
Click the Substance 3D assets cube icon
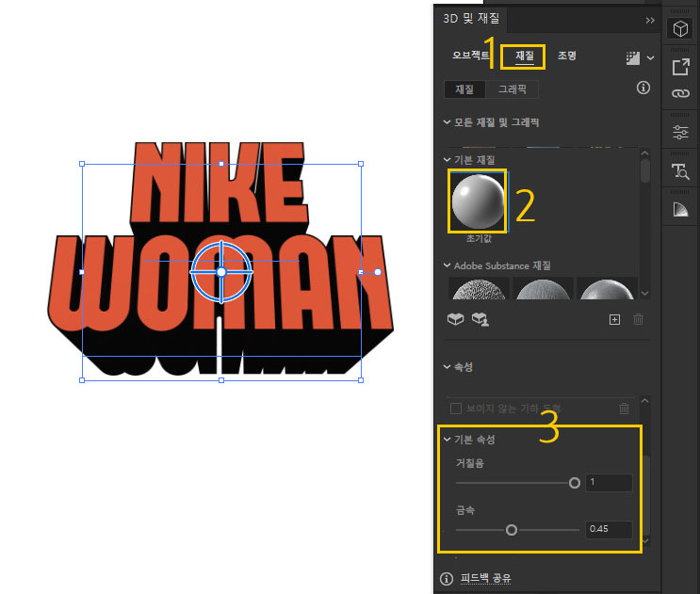455,319
